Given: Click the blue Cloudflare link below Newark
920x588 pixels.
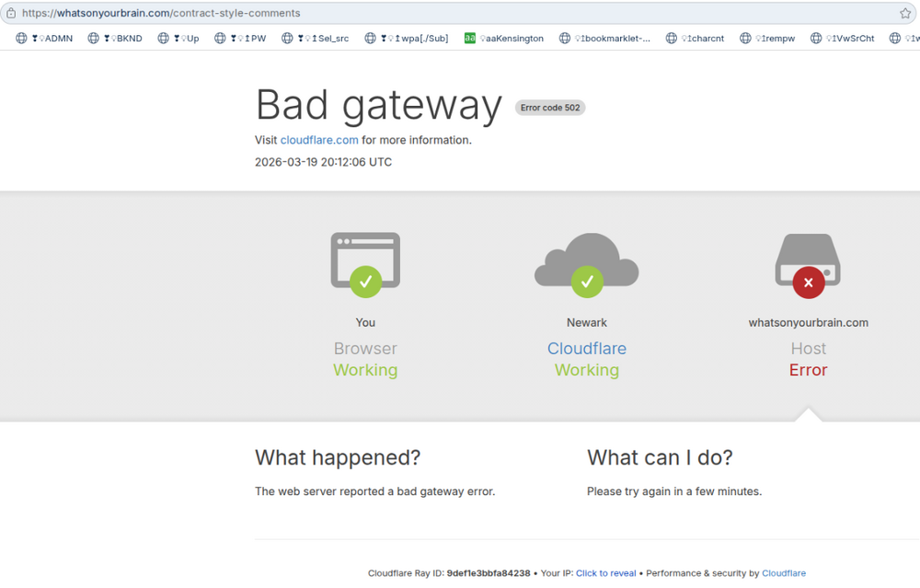Looking at the screenshot, I should point(587,349).
